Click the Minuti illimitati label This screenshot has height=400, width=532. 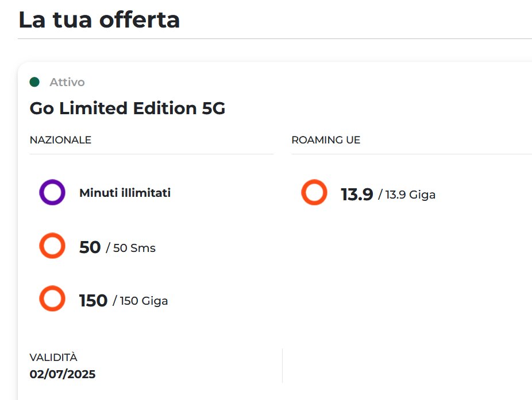[125, 193]
